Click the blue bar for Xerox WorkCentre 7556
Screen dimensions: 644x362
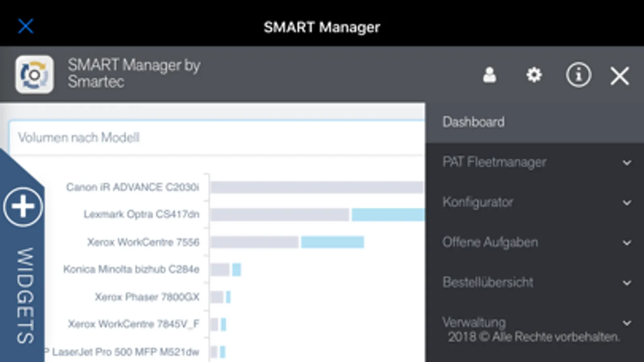332,242
